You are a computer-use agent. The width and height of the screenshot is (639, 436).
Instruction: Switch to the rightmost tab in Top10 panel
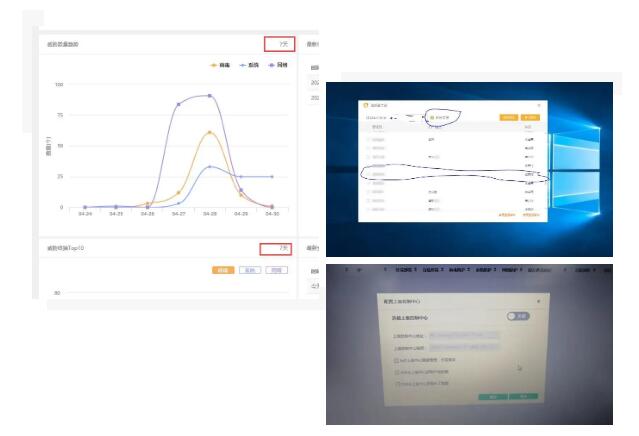(x=277, y=270)
